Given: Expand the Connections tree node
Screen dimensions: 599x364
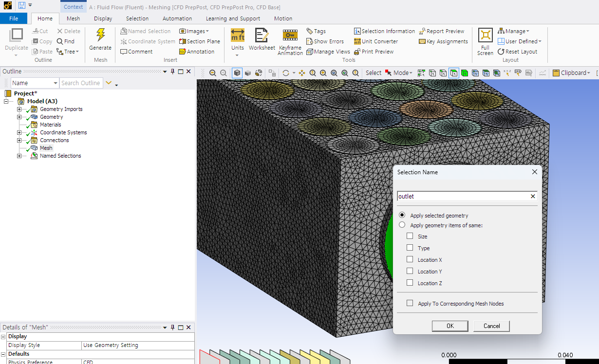Looking at the screenshot, I should 19,140.
